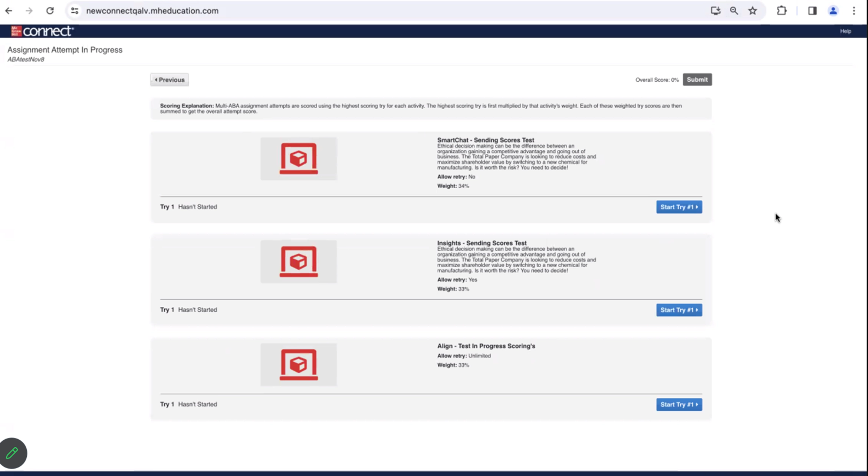Image resolution: width=868 pixels, height=476 pixels.
Task: Click the SmartChat activity thumbnail icon
Action: coord(299,159)
